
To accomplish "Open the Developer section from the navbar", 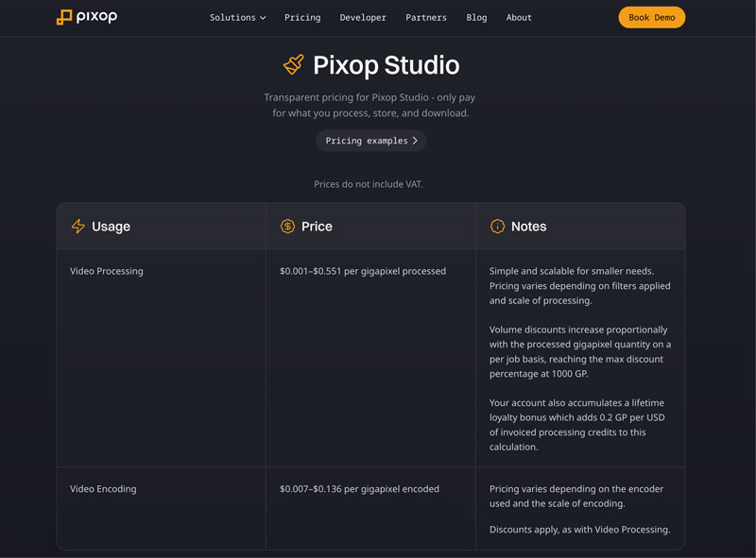I will [363, 17].
